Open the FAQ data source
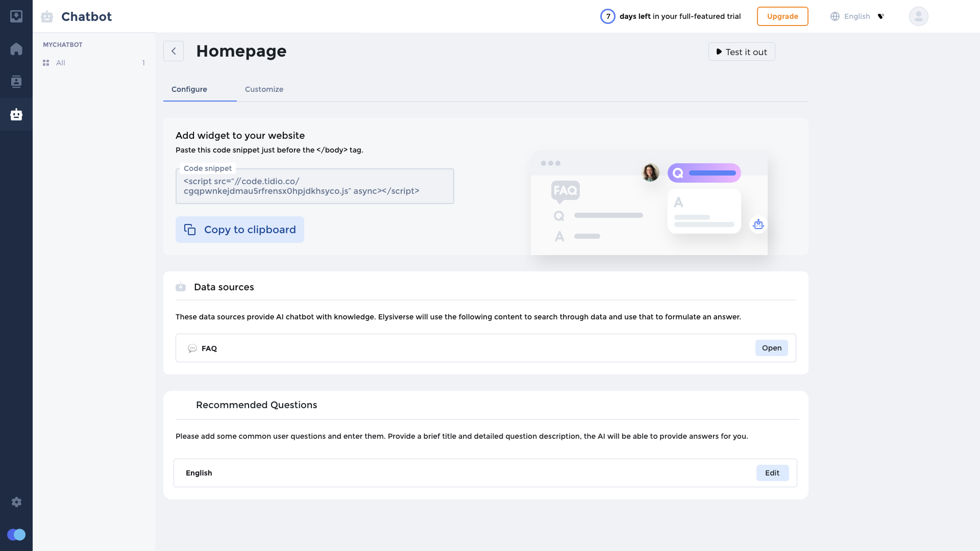This screenshot has height=551, width=980. pos(771,348)
